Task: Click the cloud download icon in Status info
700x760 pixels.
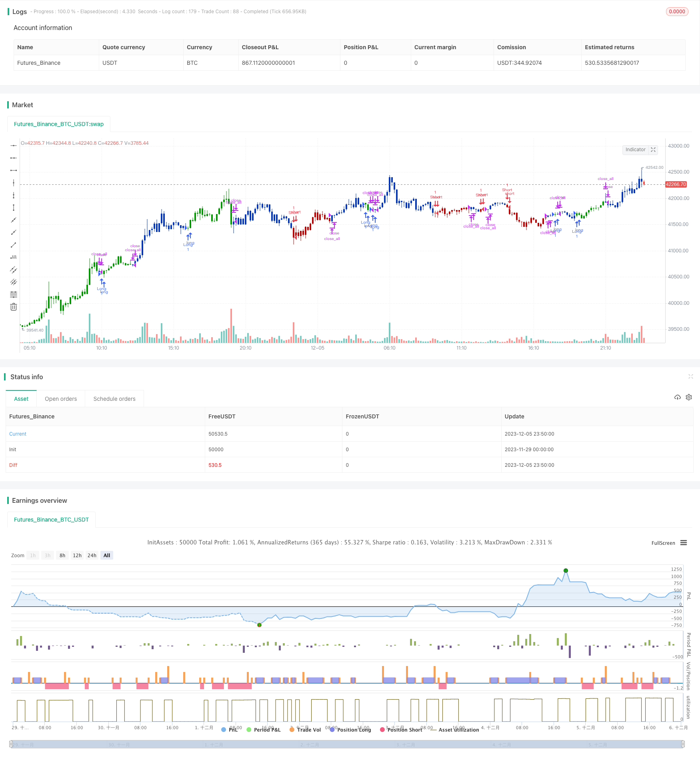Action: [x=678, y=397]
